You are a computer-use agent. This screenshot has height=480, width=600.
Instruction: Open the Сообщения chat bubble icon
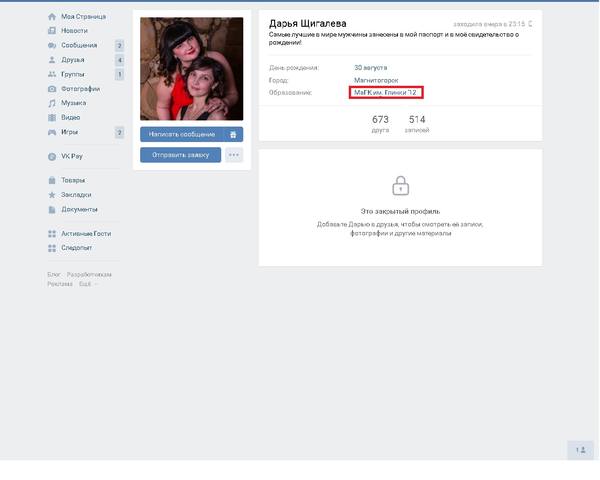click(52, 46)
